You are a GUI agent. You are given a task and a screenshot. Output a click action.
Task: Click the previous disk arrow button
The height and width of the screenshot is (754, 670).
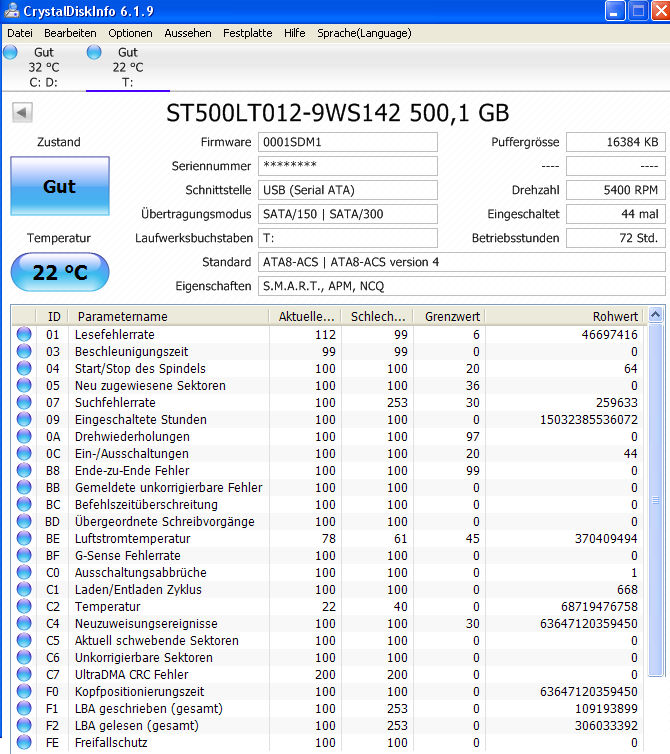click(22, 113)
